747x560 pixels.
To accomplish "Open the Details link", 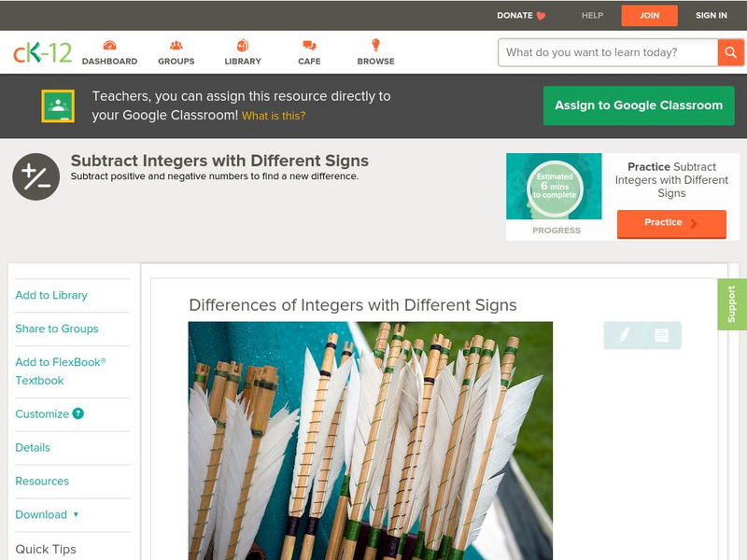I will click(x=33, y=448).
